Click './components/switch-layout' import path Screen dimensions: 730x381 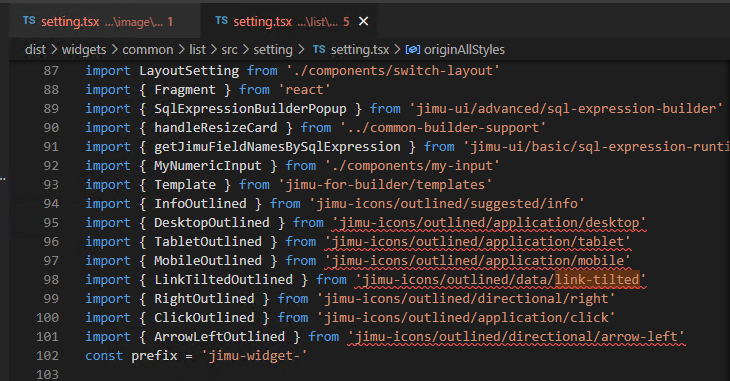point(393,71)
